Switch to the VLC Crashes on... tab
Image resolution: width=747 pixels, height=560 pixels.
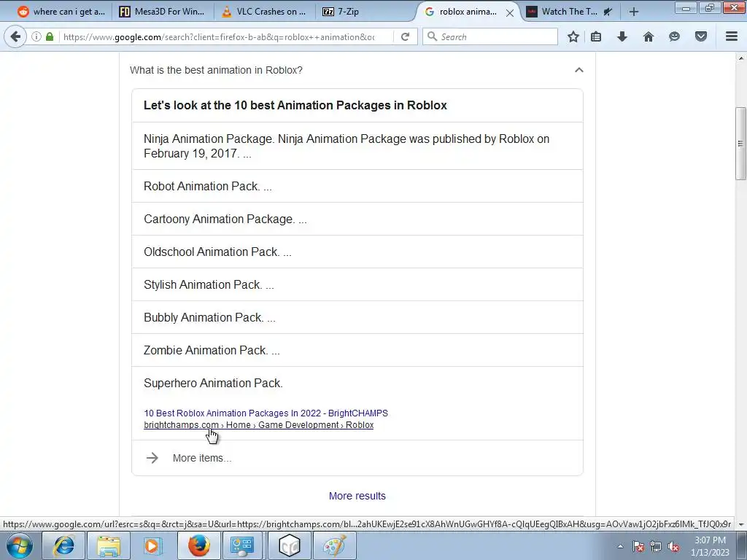pos(264,12)
